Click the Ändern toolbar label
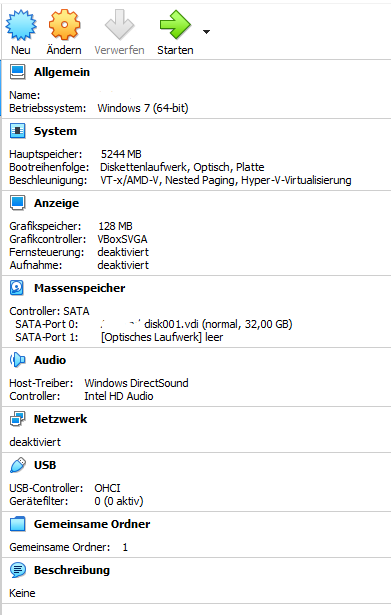Screen dimensions: 391x615 [64, 50]
